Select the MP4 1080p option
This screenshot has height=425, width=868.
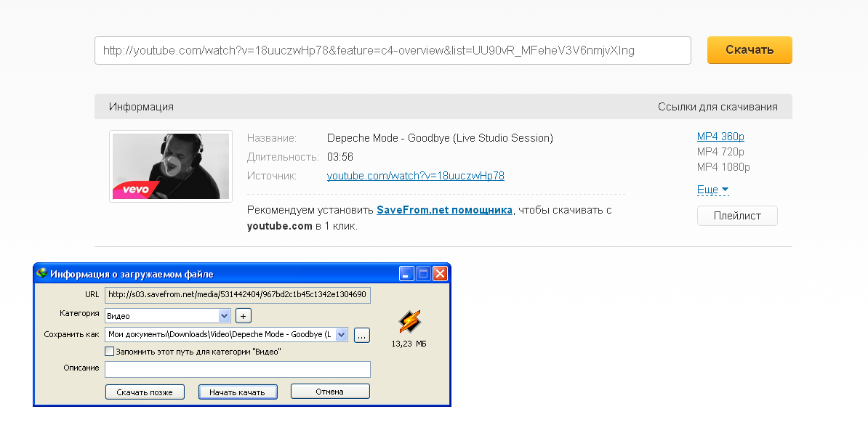coord(723,167)
